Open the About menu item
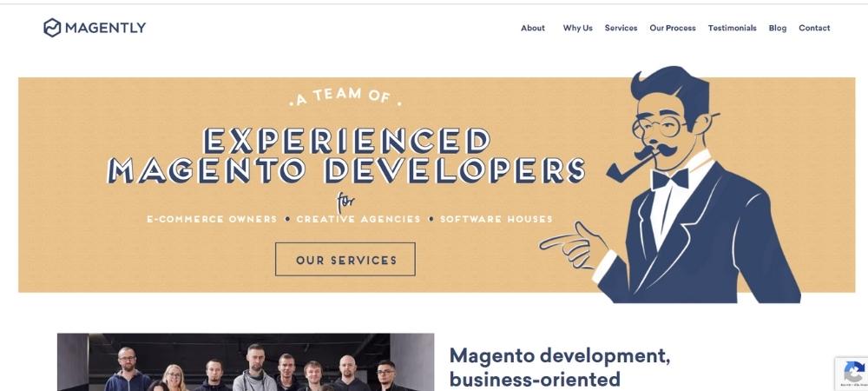The width and height of the screenshot is (868, 391). [x=533, y=28]
